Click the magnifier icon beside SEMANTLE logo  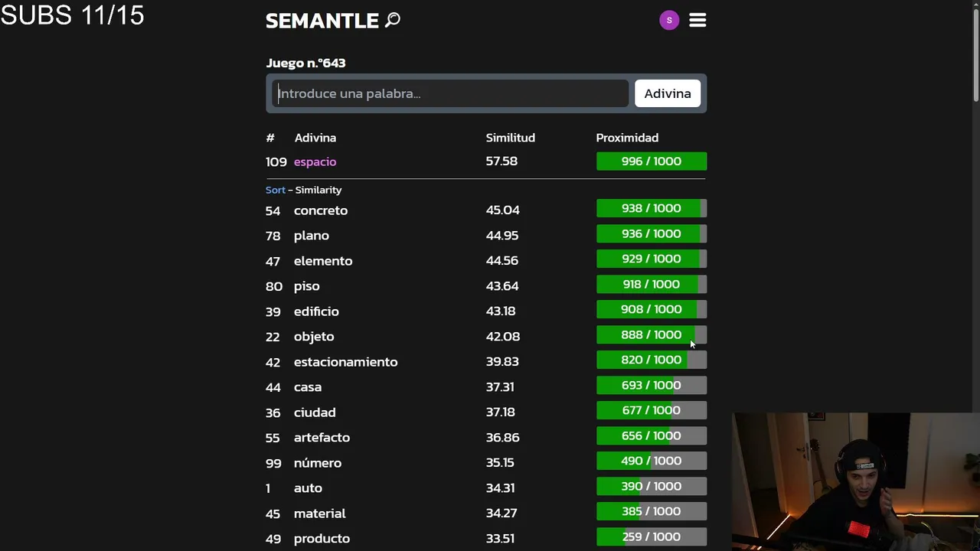pos(393,20)
